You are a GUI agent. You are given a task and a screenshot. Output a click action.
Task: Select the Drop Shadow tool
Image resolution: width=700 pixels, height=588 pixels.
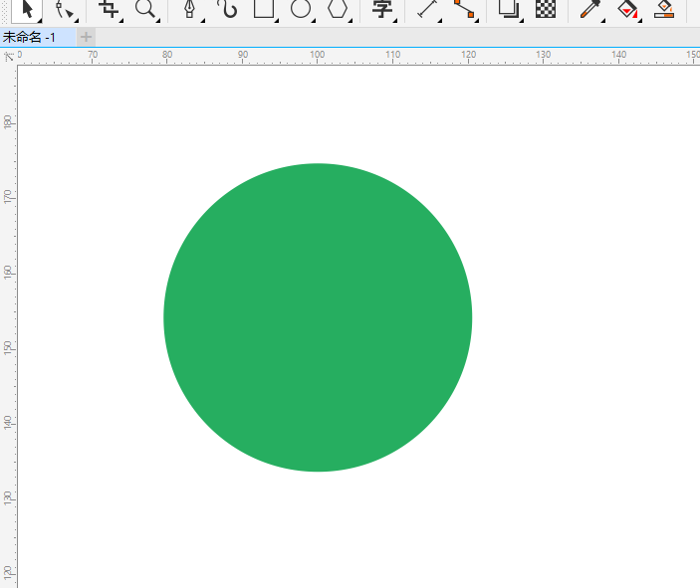click(509, 10)
